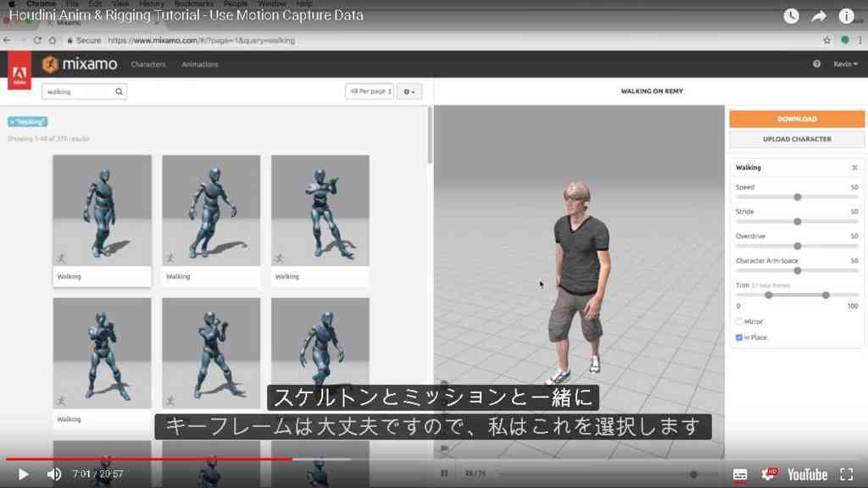Open Chrome three-dot menu

pos(860,41)
